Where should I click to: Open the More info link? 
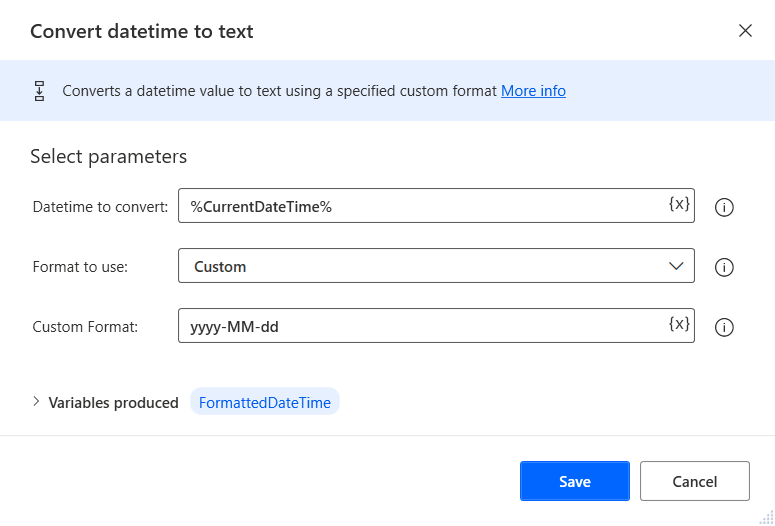[533, 91]
